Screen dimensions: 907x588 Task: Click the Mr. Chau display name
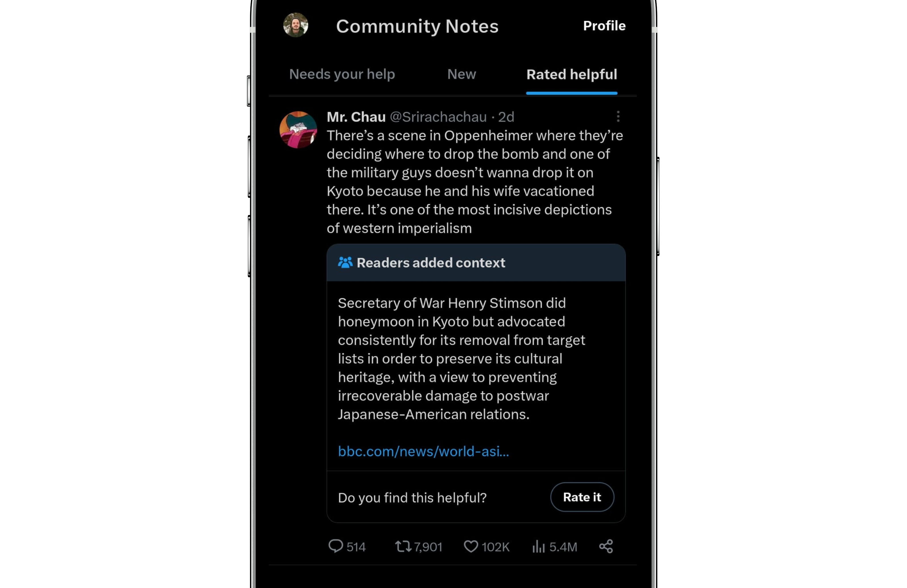tap(356, 117)
